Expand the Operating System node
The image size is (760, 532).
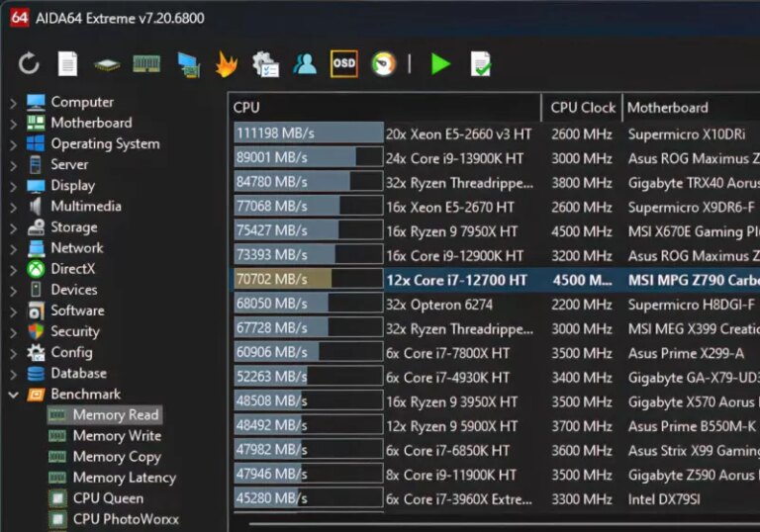tap(14, 144)
